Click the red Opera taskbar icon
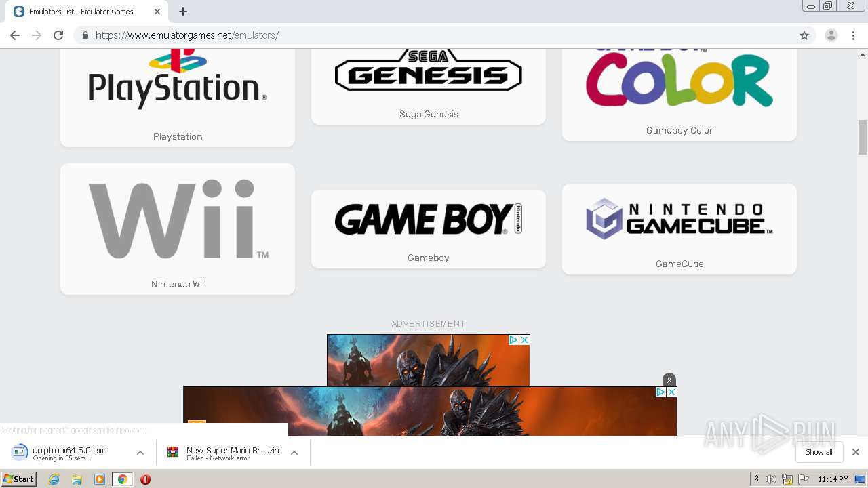 coord(145,479)
